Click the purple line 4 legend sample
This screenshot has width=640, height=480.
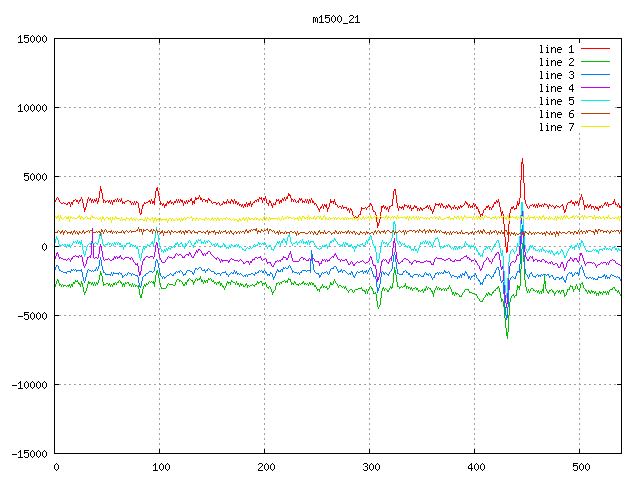click(x=596, y=88)
